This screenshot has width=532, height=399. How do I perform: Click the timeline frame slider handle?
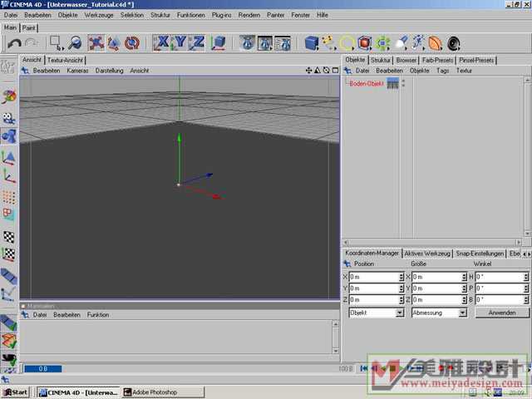tap(42, 369)
